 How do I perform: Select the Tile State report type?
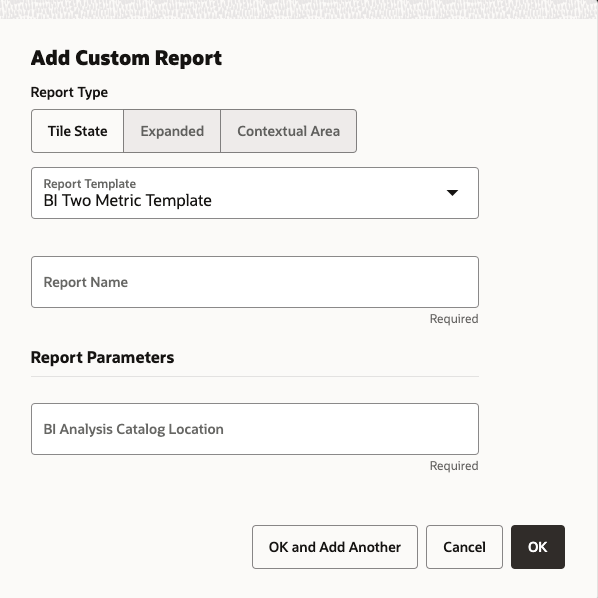coord(77,131)
